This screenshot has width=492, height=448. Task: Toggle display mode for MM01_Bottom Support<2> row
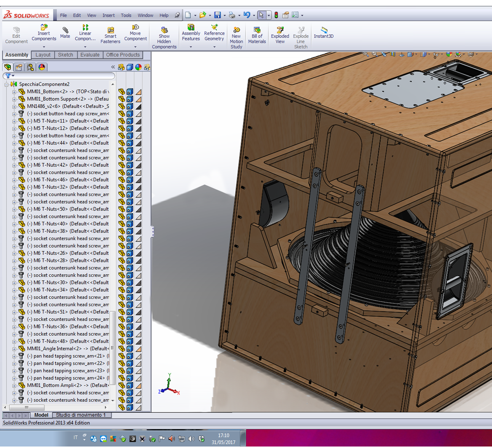(130, 99)
